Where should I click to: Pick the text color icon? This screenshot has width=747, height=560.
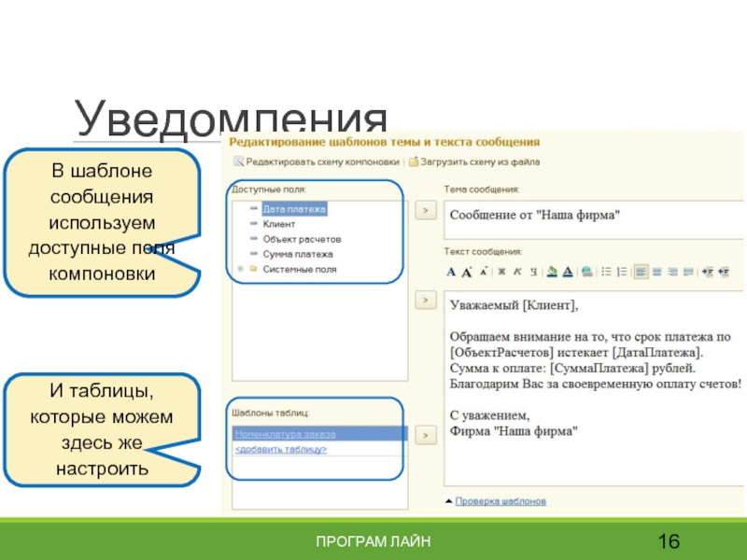click(x=568, y=272)
